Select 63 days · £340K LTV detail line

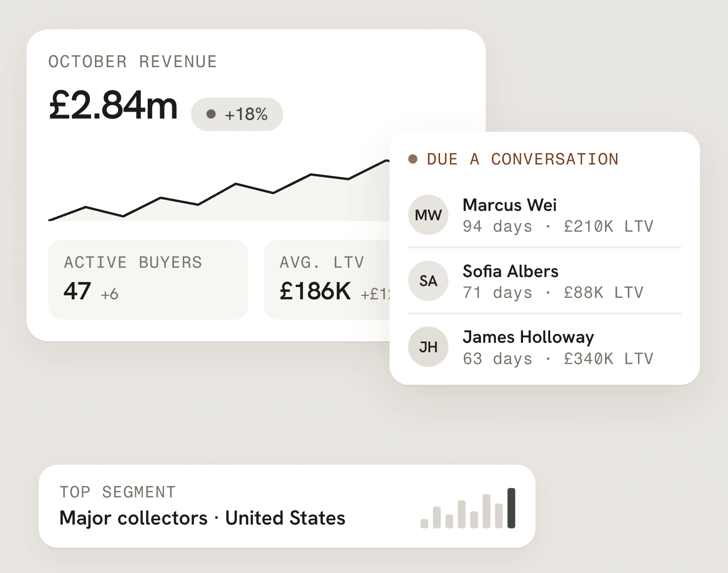tap(558, 359)
